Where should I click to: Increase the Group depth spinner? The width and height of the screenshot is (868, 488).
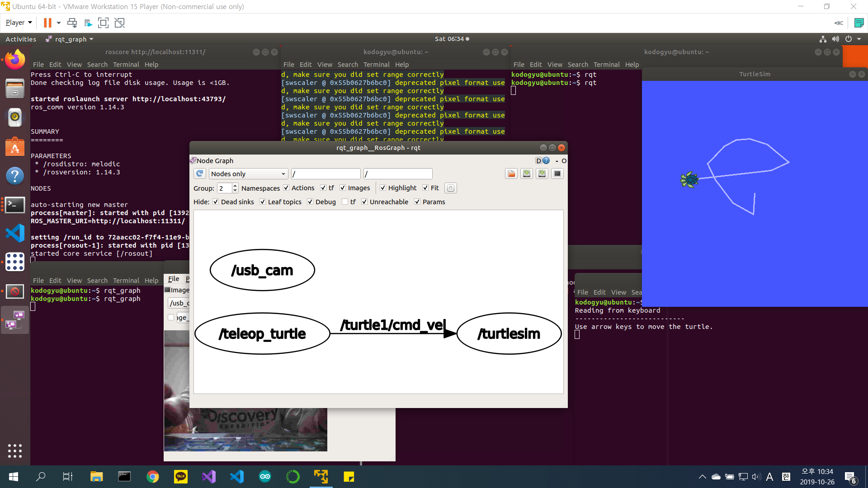pos(235,185)
